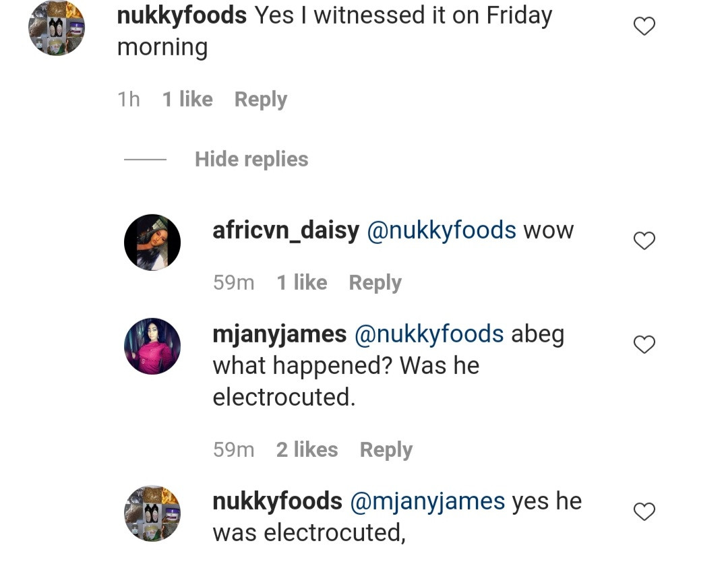Tap the mjanyjames username
728x562 pixels.
[280, 334]
